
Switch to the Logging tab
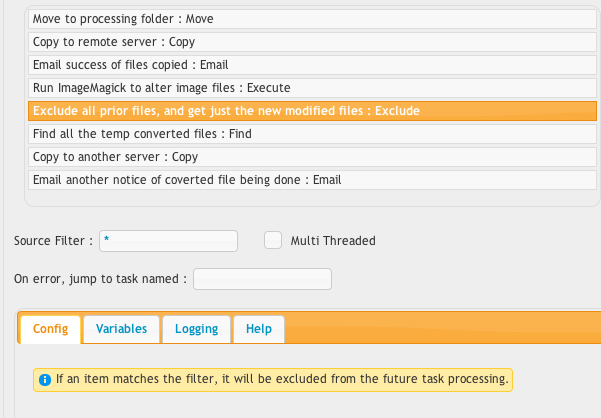[x=196, y=329]
